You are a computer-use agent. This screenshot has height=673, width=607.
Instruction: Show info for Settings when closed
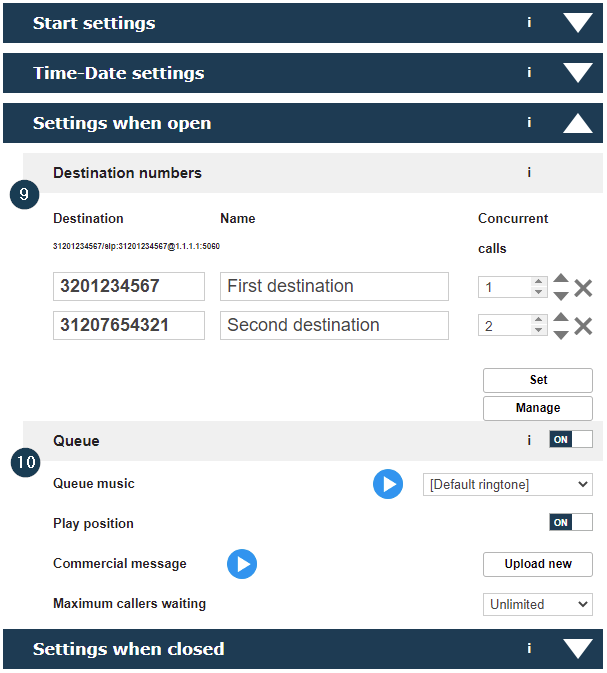coord(529,648)
